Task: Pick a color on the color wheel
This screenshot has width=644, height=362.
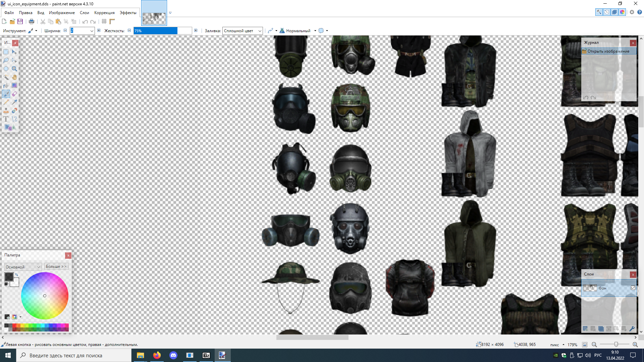Action: (x=45, y=296)
